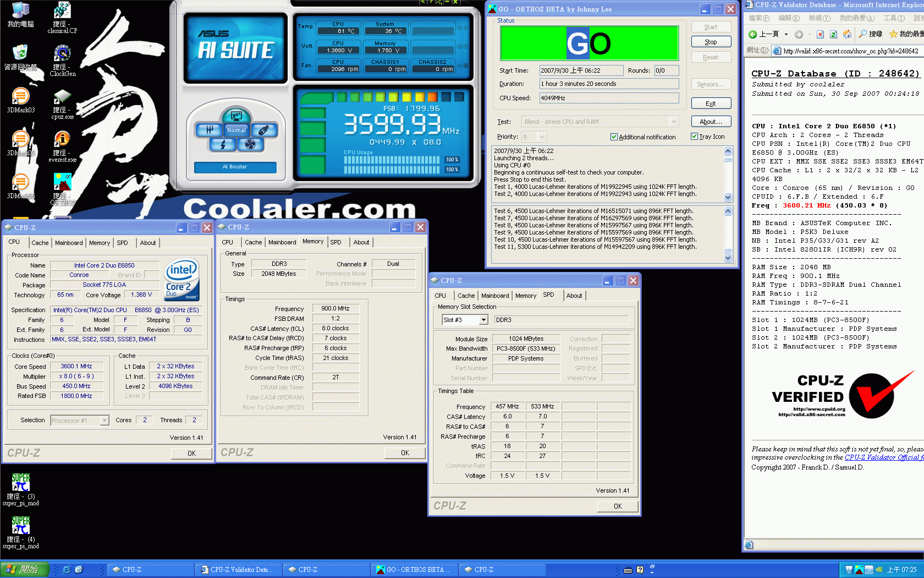Click the Internet Explorer Stop icon
The height and width of the screenshot is (578, 924).
click(820, 34)
